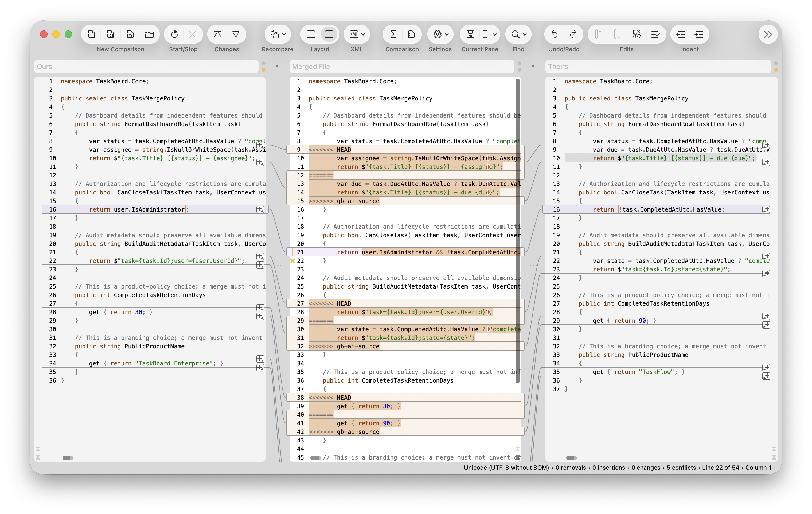
Task: Click the Merged File horizontal scrollbar thumb
Action: point(316,458)
